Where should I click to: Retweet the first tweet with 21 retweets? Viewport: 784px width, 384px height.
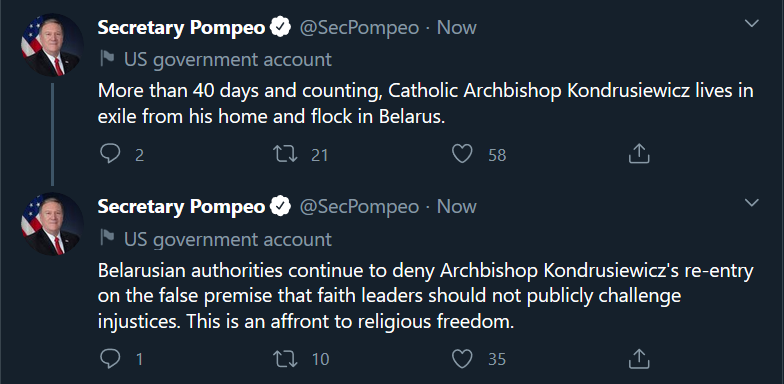pos(286,154)
